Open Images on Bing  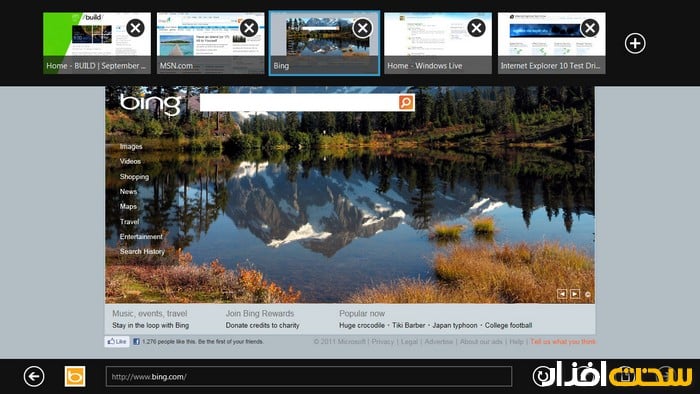[x=131, y=146]
